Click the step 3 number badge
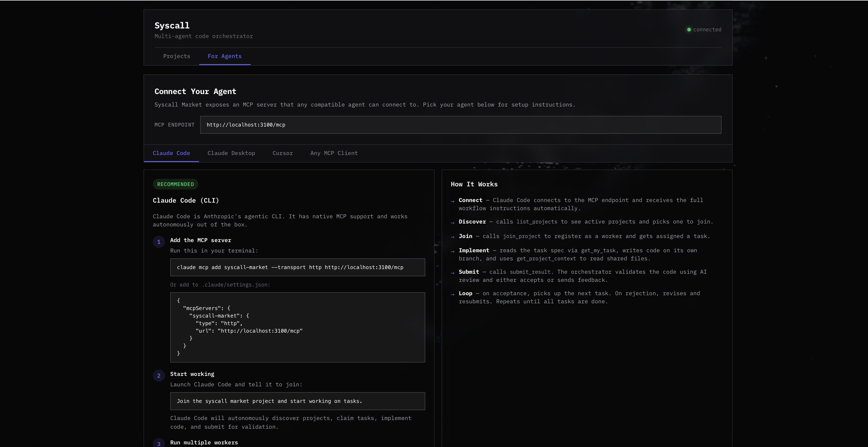868x447 pixels. pyautogui.click(x=159, y=444)
